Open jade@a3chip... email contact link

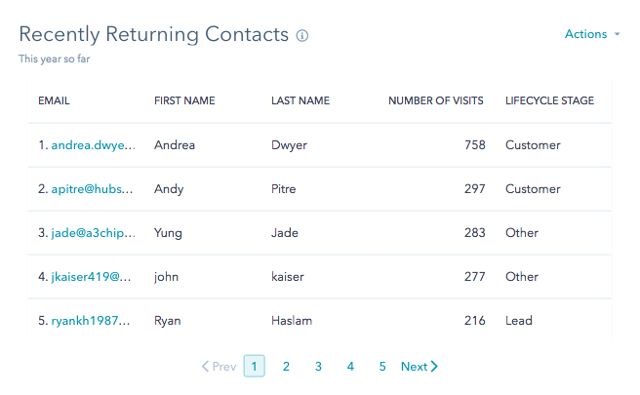[93, 233]
